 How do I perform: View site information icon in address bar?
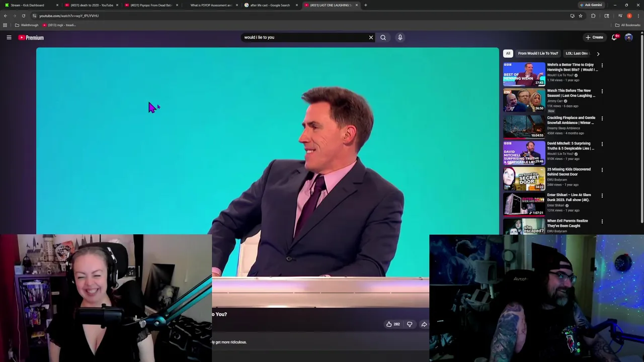point(34,16)
